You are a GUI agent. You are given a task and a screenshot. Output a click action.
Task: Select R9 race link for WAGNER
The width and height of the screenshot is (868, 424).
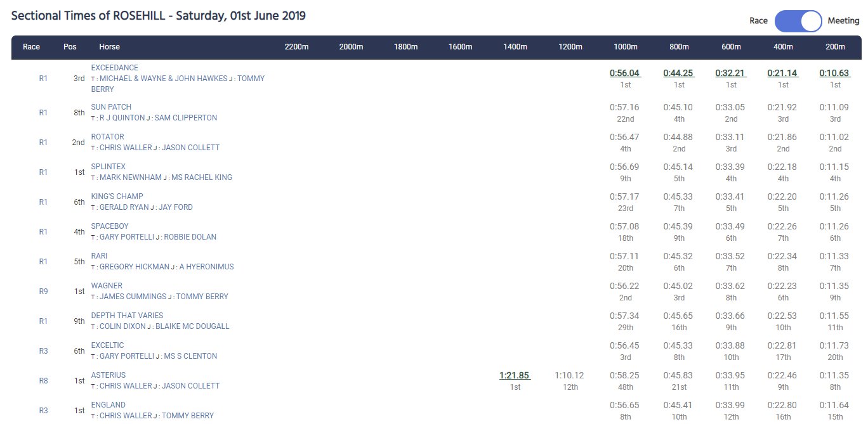tap(43, 292)
